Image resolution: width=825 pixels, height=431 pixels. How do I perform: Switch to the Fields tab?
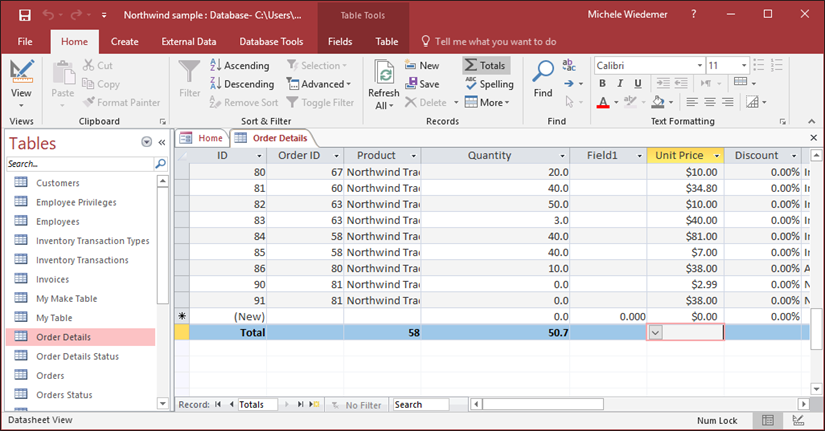pyautogui.click(x=340, y=42)
